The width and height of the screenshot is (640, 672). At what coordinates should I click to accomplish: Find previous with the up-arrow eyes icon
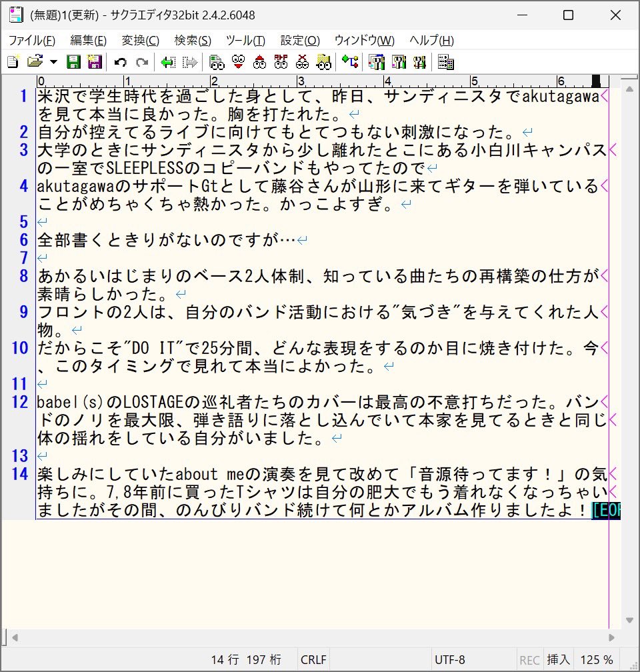259,62
